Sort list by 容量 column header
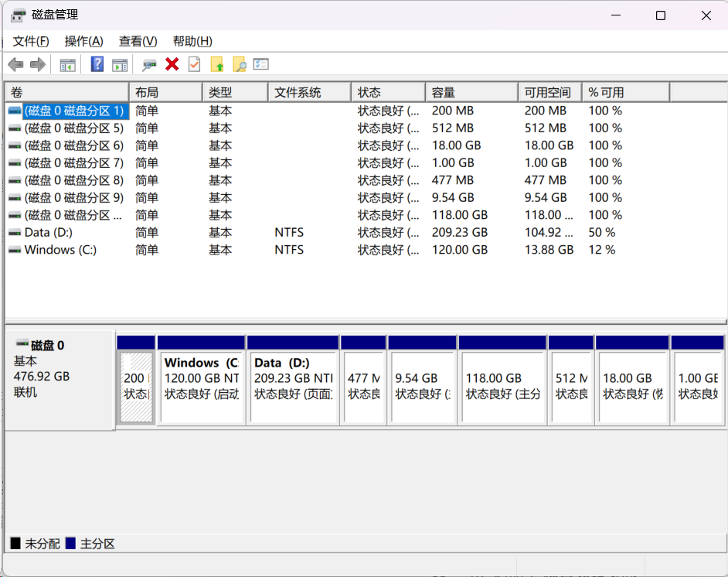The width and height of the screenshot is (728, 577). pyautogui.click(x=471, y=93)
